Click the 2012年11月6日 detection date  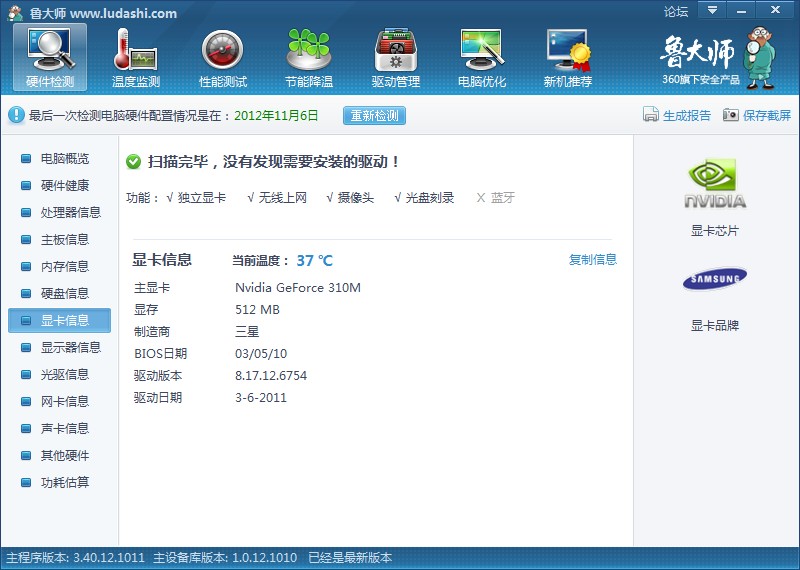(x=276, y=115)
